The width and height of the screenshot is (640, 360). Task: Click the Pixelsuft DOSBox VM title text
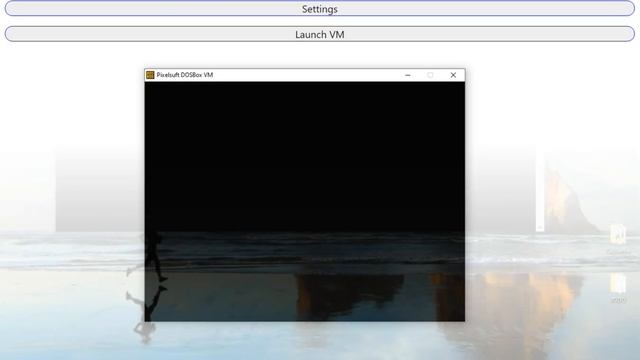[x=185, y=75]
